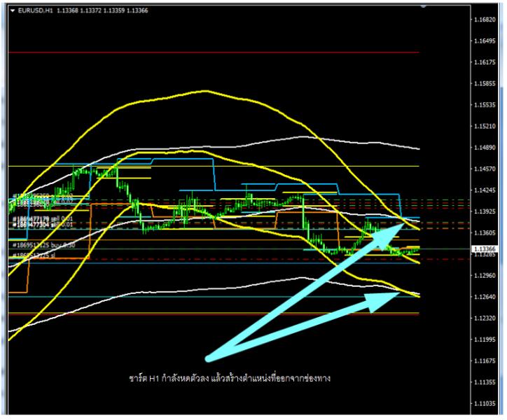Select price scale value 1.15855
507x420 pixels.
(485, 84)
